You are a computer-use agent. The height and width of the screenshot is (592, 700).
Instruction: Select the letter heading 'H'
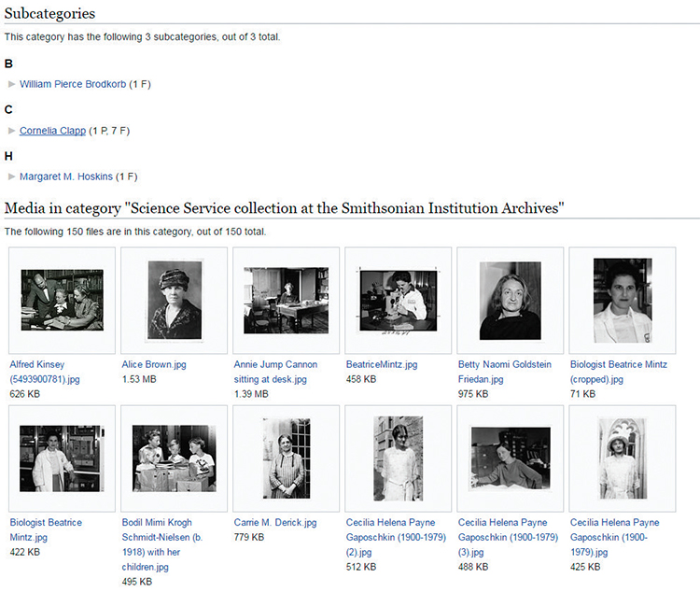point(8,156)
